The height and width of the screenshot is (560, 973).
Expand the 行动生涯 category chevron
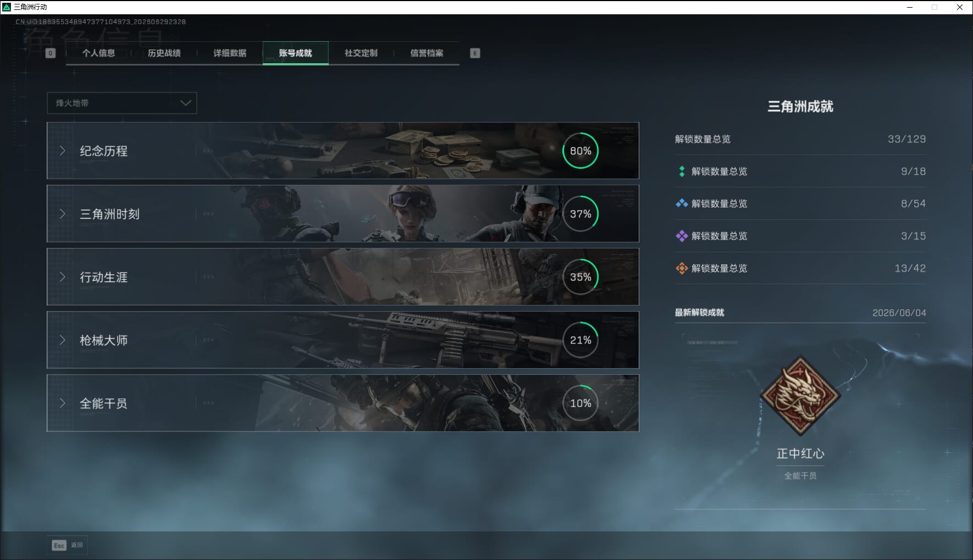click(x=63, y=277)
